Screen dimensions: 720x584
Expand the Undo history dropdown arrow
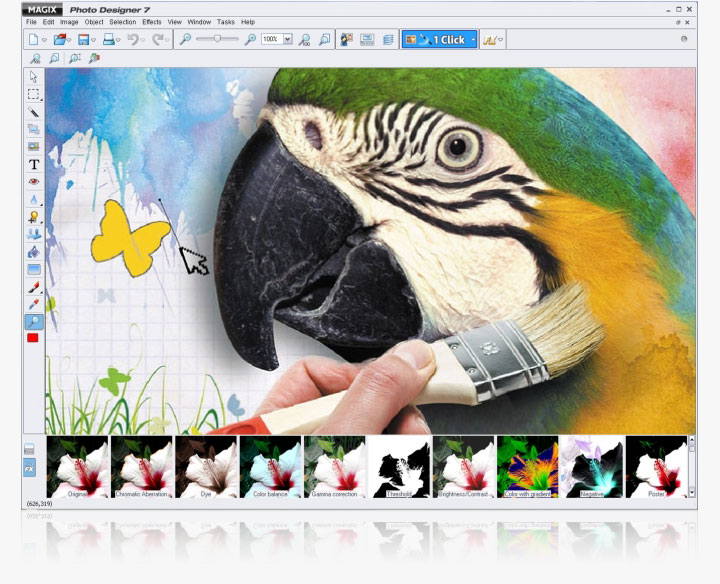tap(142, 40)
